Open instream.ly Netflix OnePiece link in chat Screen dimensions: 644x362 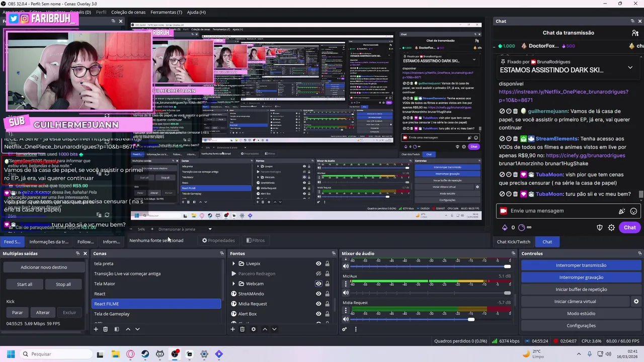coord(563,96)
